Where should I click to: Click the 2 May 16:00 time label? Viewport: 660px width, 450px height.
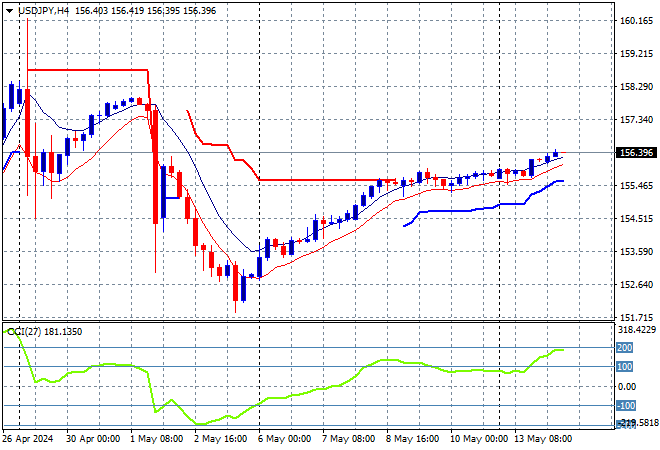221,439
